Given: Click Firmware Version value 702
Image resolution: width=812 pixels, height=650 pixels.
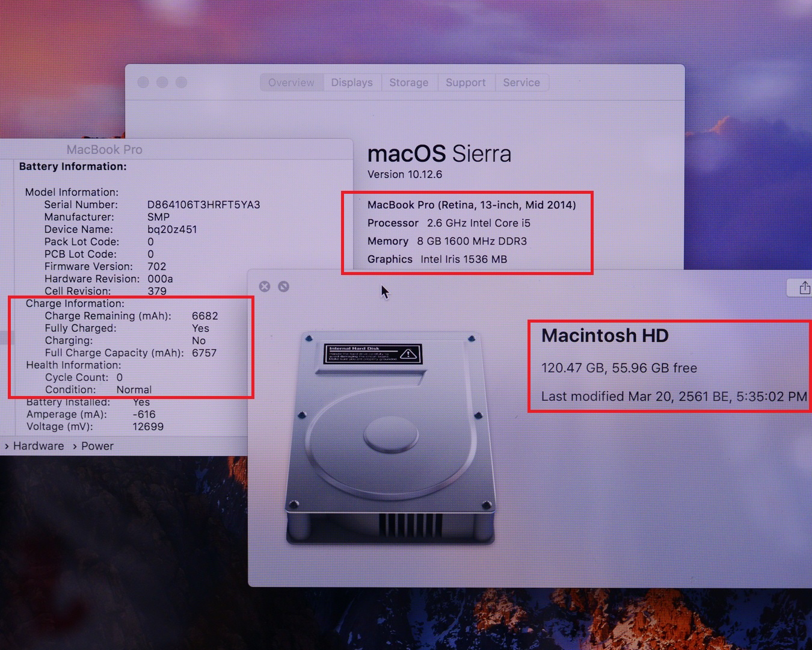Looking at the screenshot, I should pos(157,266).
